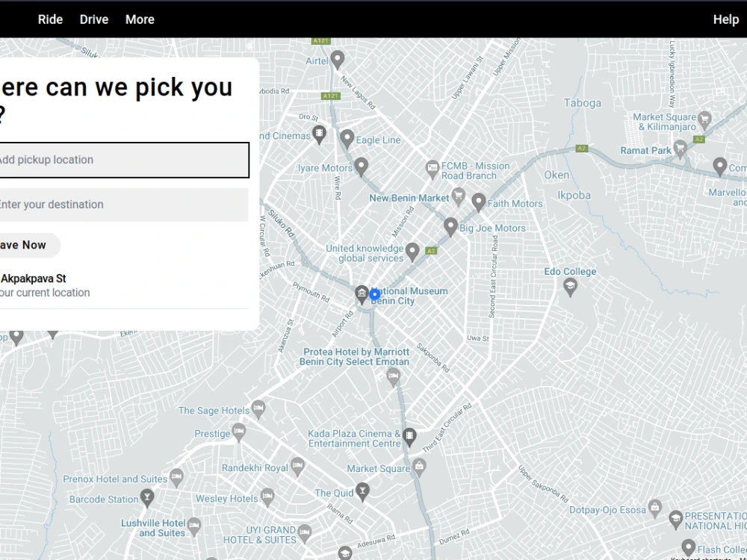Open the Leave Now time selector

point(30,245)
